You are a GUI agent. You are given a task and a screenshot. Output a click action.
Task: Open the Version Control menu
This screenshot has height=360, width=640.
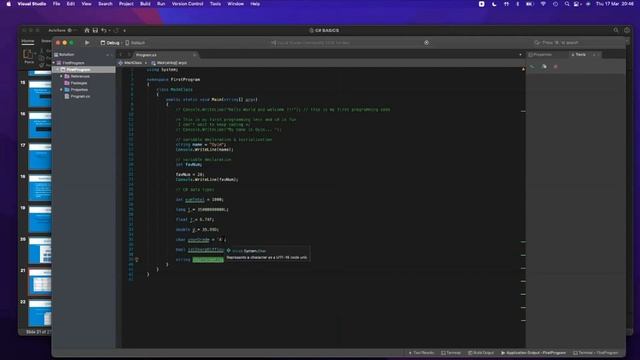187,4
